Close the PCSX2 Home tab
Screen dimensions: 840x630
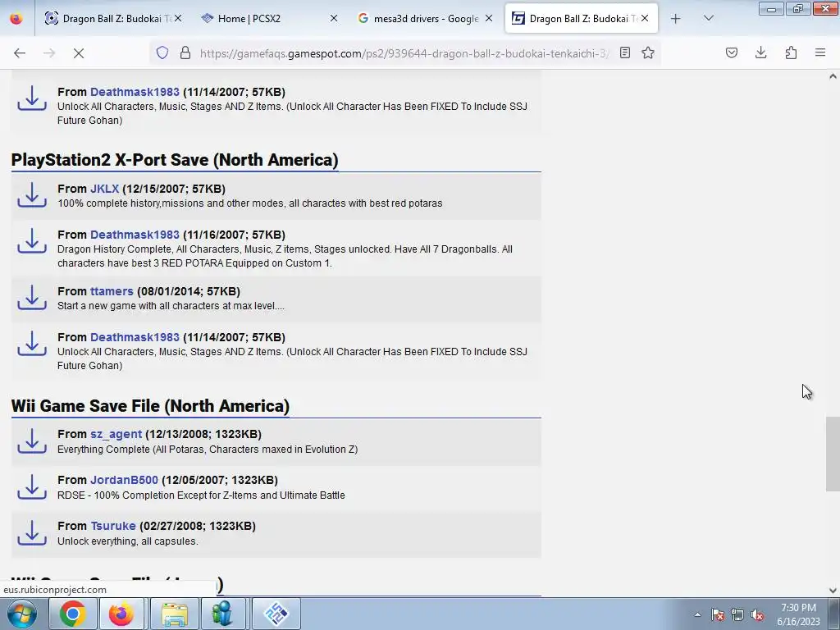(x=334, y=18)
